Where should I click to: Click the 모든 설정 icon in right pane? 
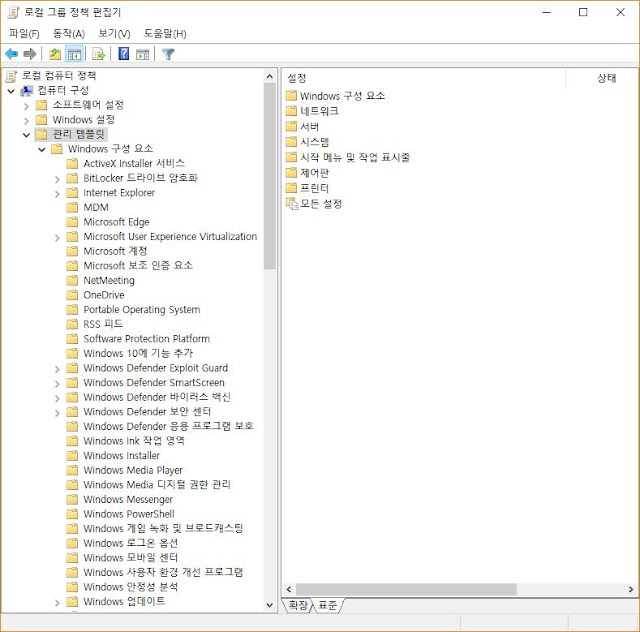click(x=292, y=203)
